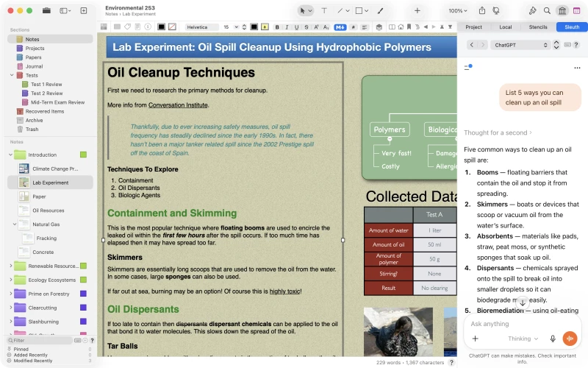The width and height of the screenshot is (588, 368).
Task: Open the help question mark in Sleuth panel
Action: 576,45
